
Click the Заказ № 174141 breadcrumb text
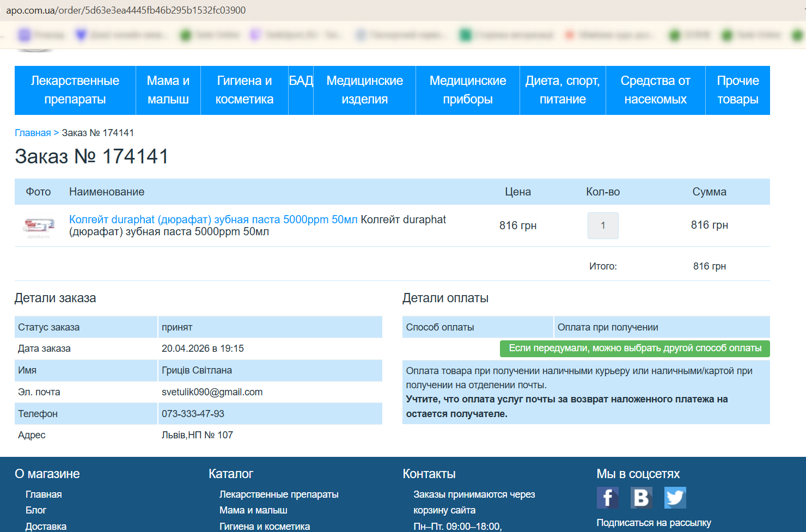pos(98,133)
